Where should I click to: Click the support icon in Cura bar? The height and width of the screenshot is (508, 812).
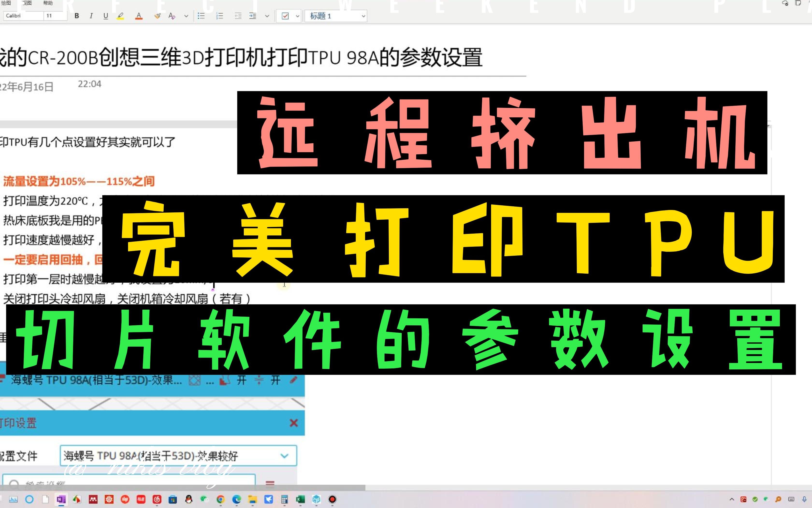225,381
